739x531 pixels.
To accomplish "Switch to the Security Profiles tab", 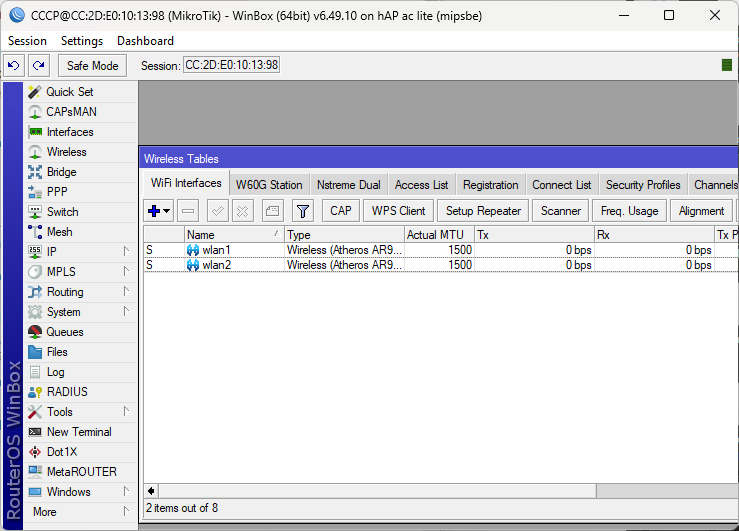I will point(643,185).
